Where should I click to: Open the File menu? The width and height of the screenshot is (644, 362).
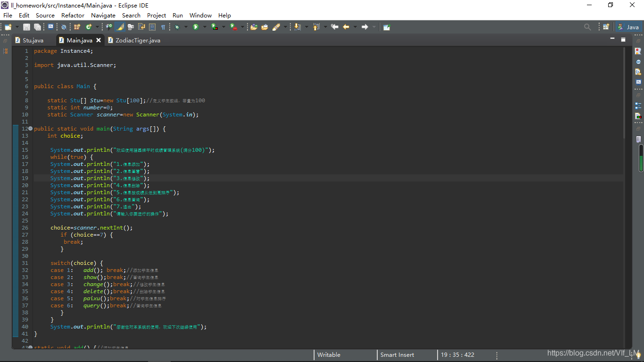click(8, 16)
